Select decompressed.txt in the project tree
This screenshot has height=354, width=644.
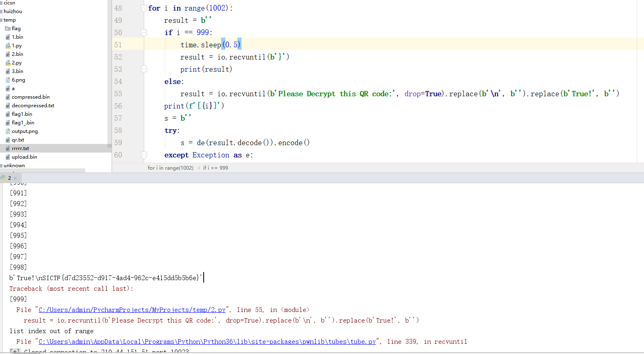coord(33,106)
